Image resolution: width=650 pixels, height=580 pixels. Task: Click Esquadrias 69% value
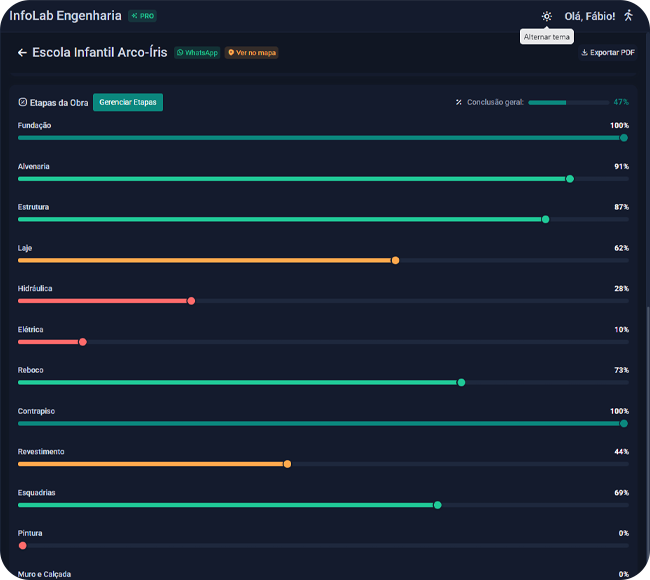[621, 493]
